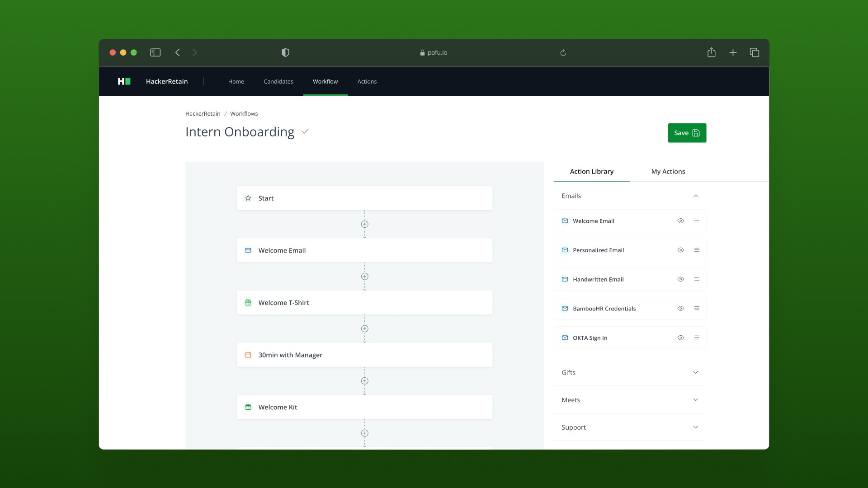Go back with browser back arrow
868x488 pixels.
[x=178, y=52]
